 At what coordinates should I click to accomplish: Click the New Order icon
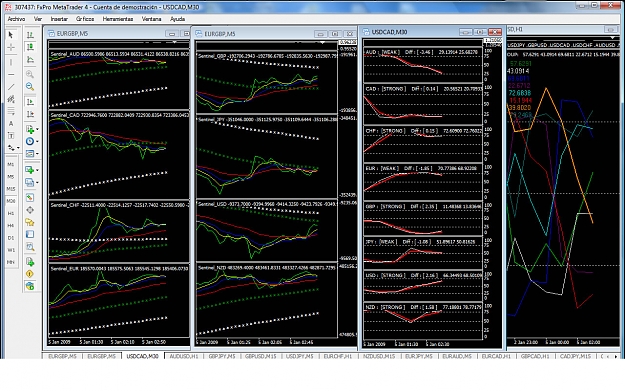tap(30, 262)
